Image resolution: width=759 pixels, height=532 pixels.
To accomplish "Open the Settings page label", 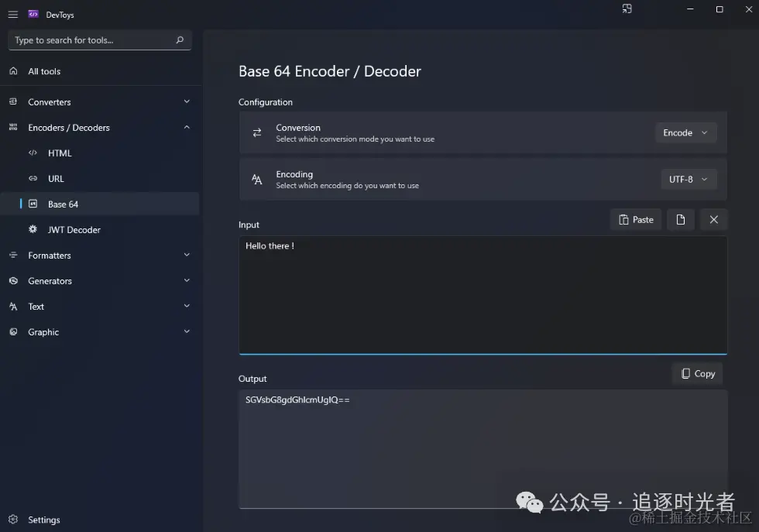I will point(44,520).
